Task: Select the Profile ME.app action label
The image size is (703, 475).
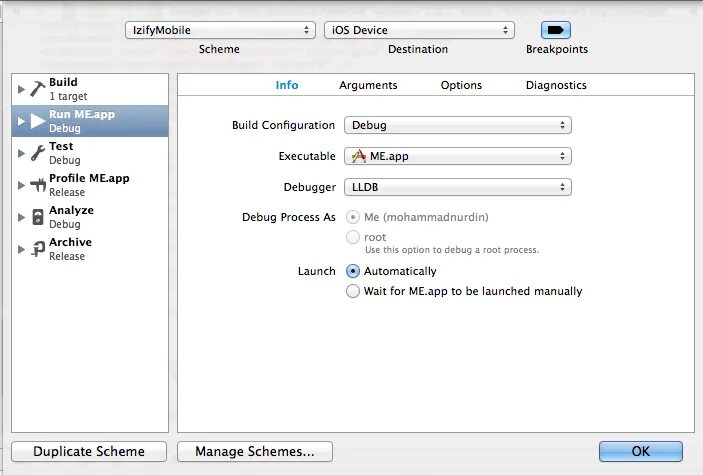Action: click(89, 178)
